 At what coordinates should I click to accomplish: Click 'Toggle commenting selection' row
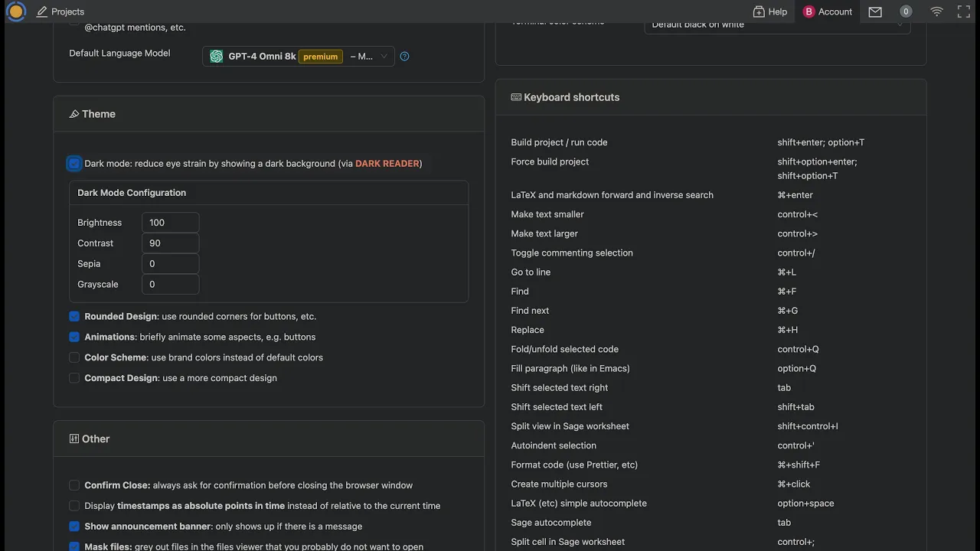pyautogui.click(x=710, y=253)
